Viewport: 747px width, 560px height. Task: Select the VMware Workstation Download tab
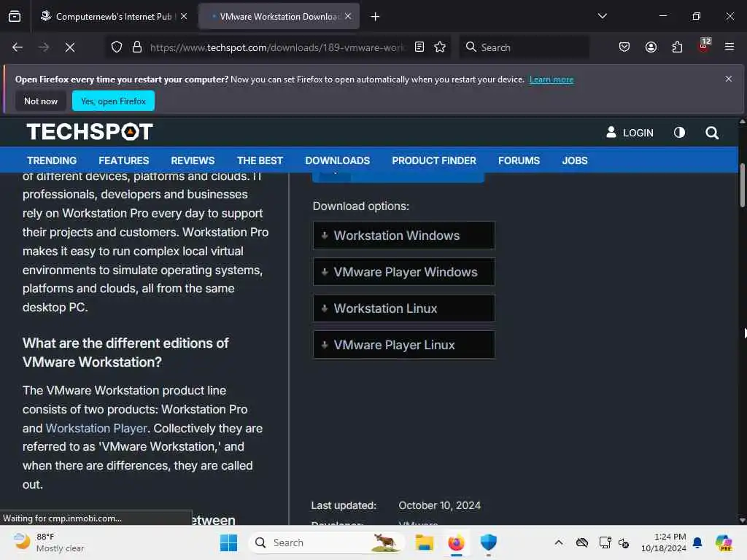pyautogui.click(x=279, y=16)
